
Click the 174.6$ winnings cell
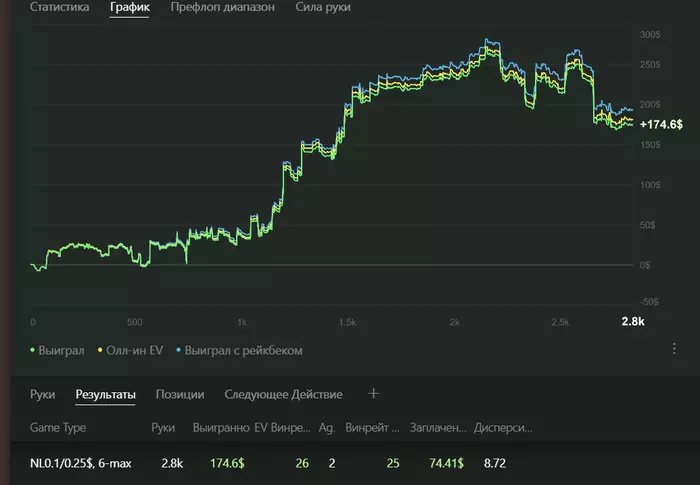point(227,463)
